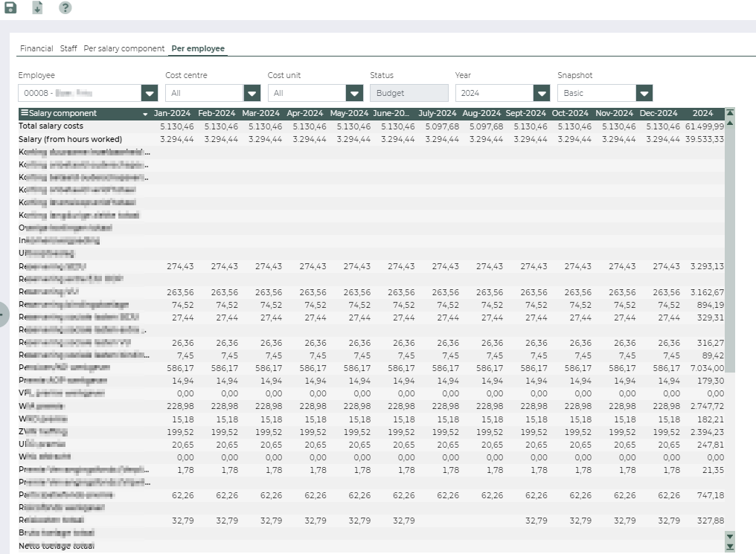This screenshot has width=756, height=554.
Task: Click the scrollbar down arrow
Action: [x=730, y=537]
